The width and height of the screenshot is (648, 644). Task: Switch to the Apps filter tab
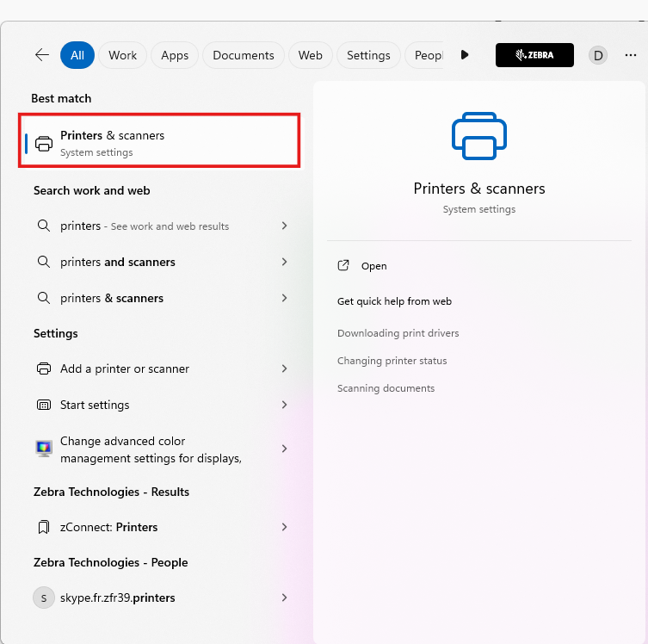coord(175,55)
